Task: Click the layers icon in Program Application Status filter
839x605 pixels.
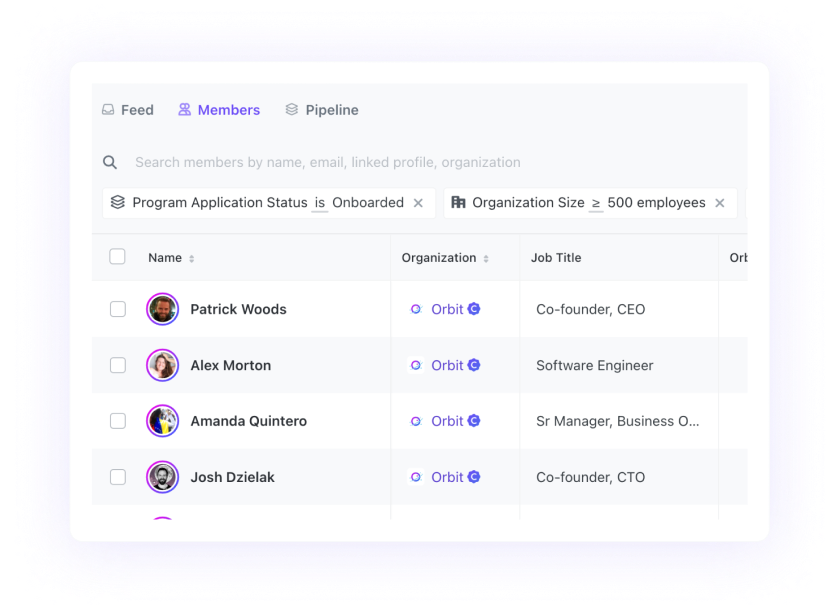Action: (118, 202)
